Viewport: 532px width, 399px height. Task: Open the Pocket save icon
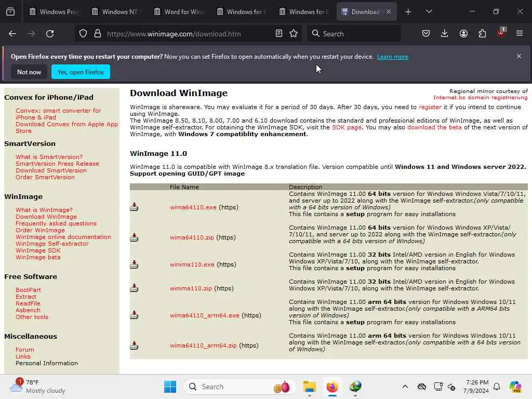coord(426,34)
